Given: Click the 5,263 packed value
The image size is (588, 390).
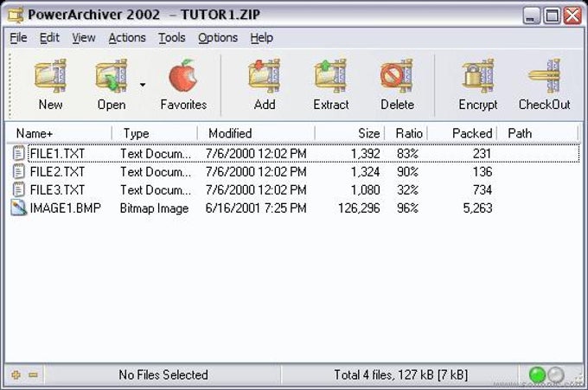Looking at the screenshot, I should (x=477, y=208).
